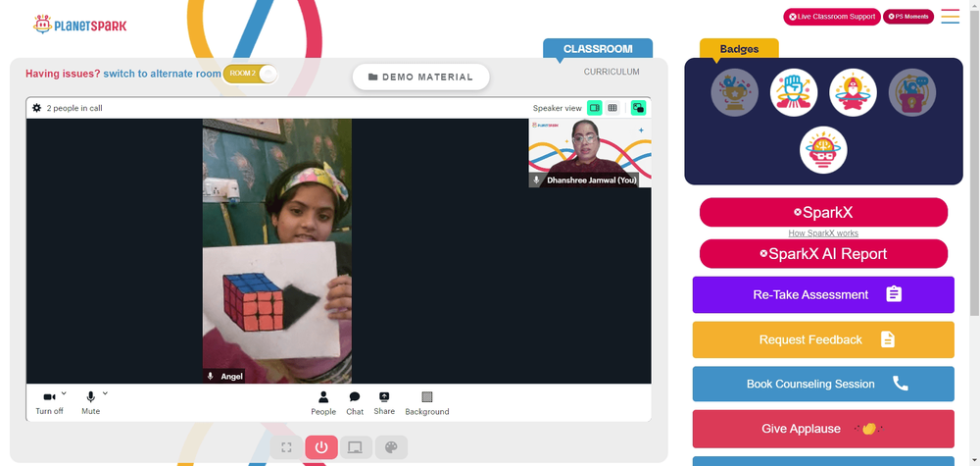
Task: Click Give Applause button
Action: pos(823,429)
